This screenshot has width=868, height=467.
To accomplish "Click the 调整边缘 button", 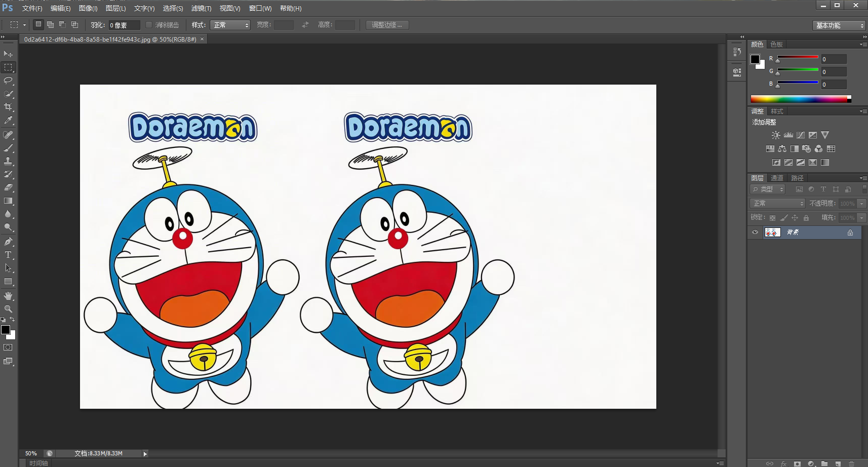I will pos(387,25).
